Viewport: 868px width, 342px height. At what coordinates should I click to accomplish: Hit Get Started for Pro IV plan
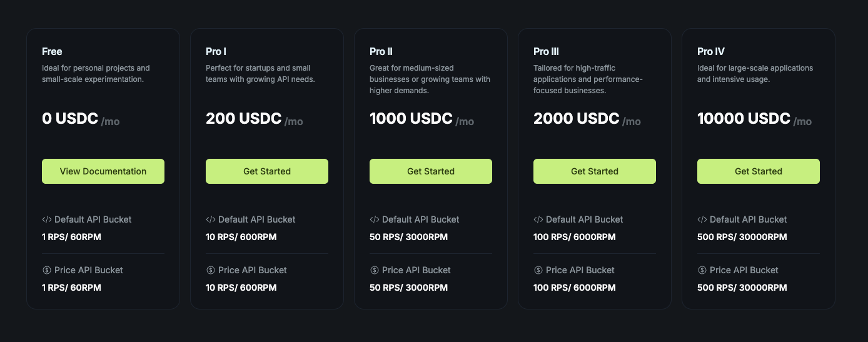(x=759, y=171)
